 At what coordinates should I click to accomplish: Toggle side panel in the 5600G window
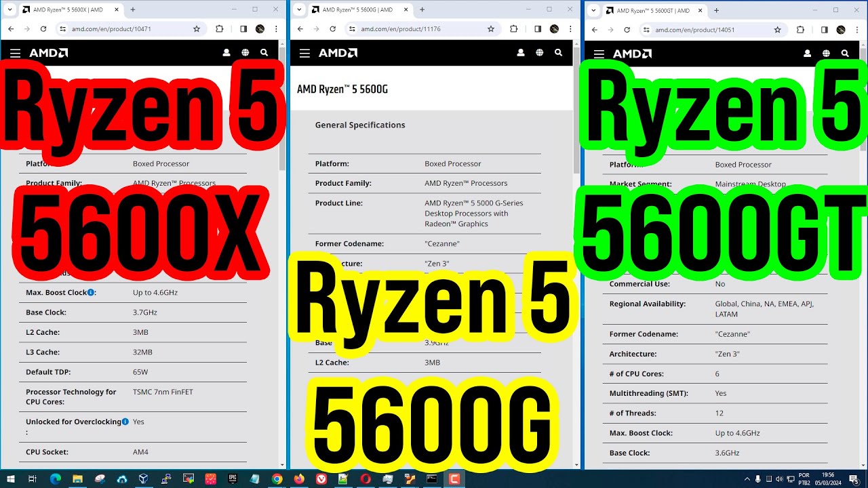538,29
